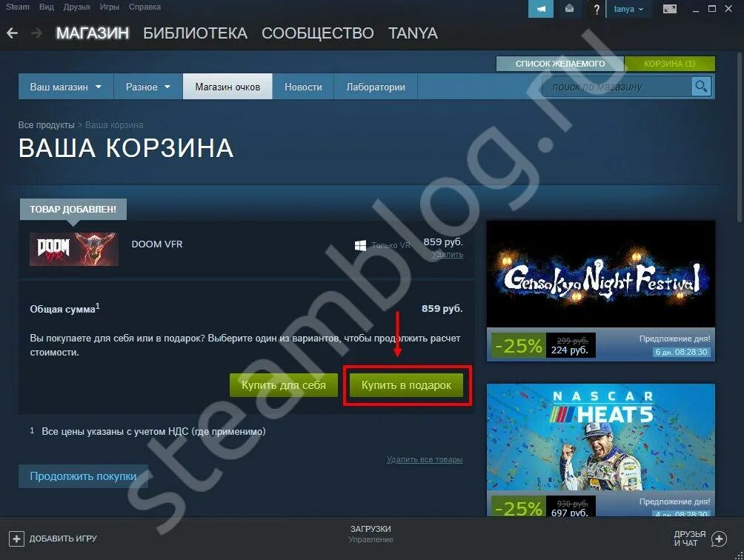
Task: Click the forward navigation arrow
Action: click(x=36, y=33)
